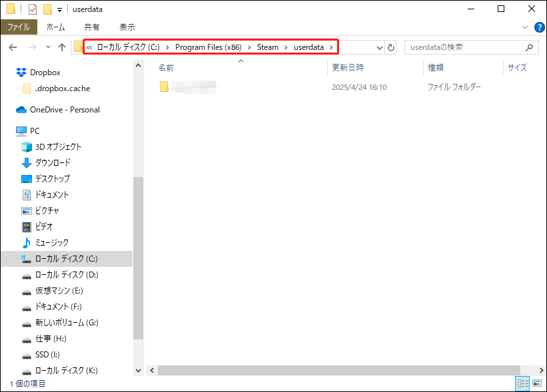Open the chevron after Steam breadcrumb
Viewport: 547px width, 392px height.
coord(286,47)
